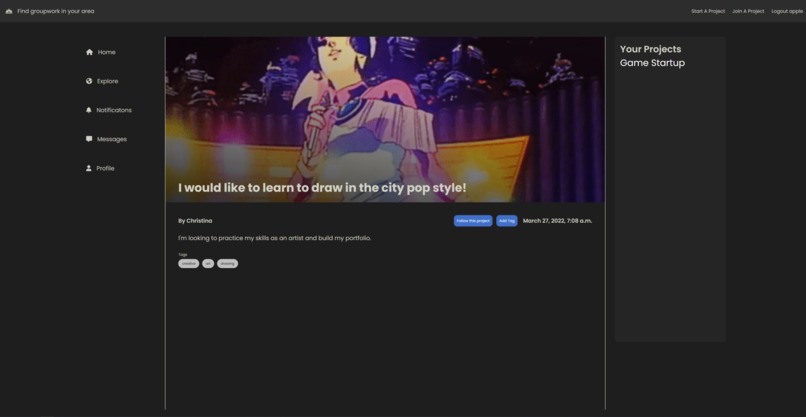This screenshot has height=417, width=806.
Task: Open Game Startup in Your Projects
Action: (x=652, y=63)
